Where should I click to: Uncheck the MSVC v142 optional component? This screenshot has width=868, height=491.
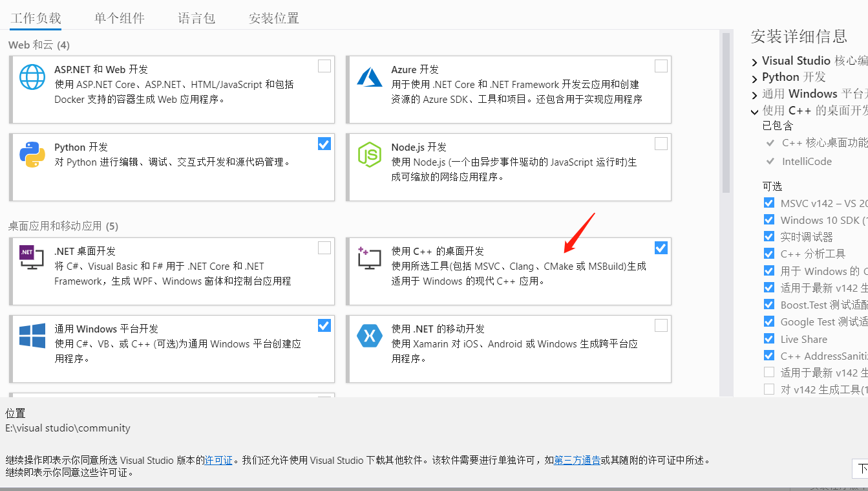click(x=769, y=203)
